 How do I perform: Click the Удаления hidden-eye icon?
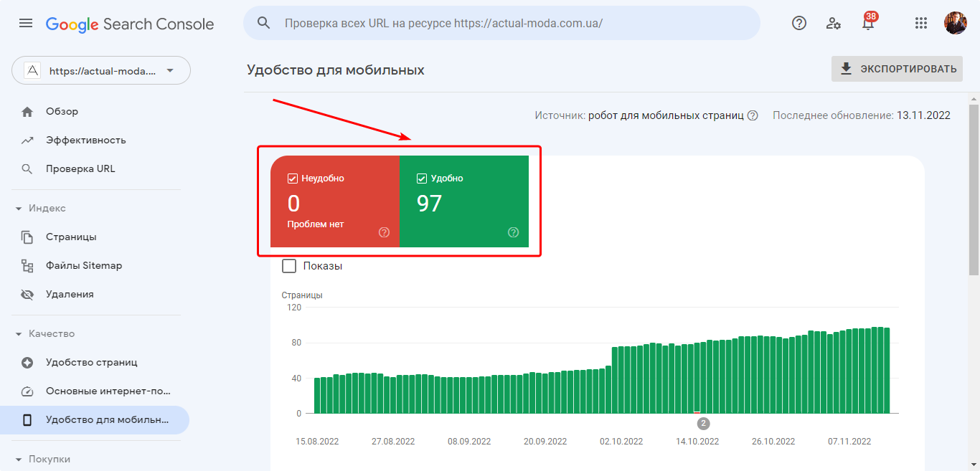pos(27,295)
